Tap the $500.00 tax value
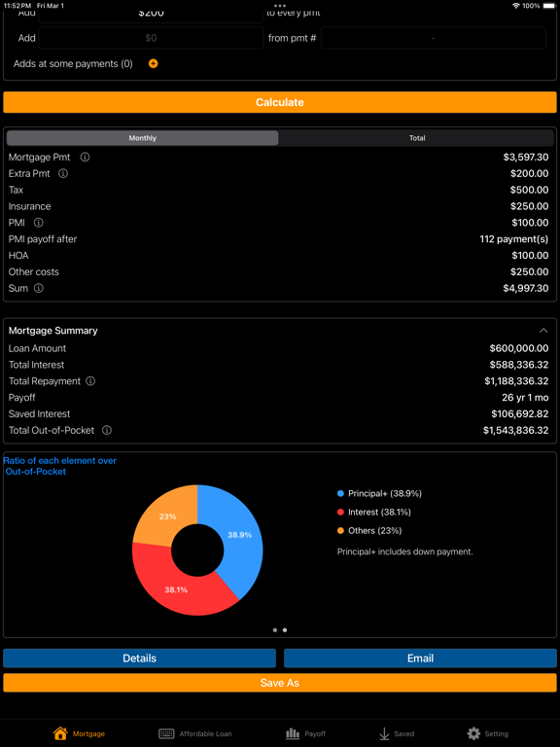The width and height of the screenshot is (560, 747). (530, 190)
